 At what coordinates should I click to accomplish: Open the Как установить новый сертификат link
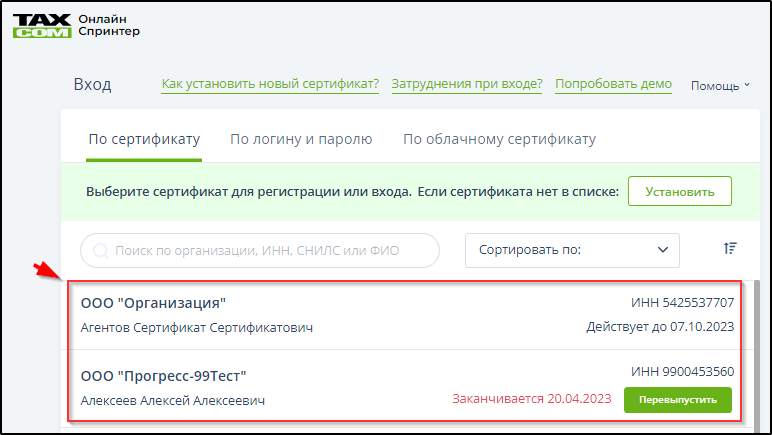[x=270, y=85]
